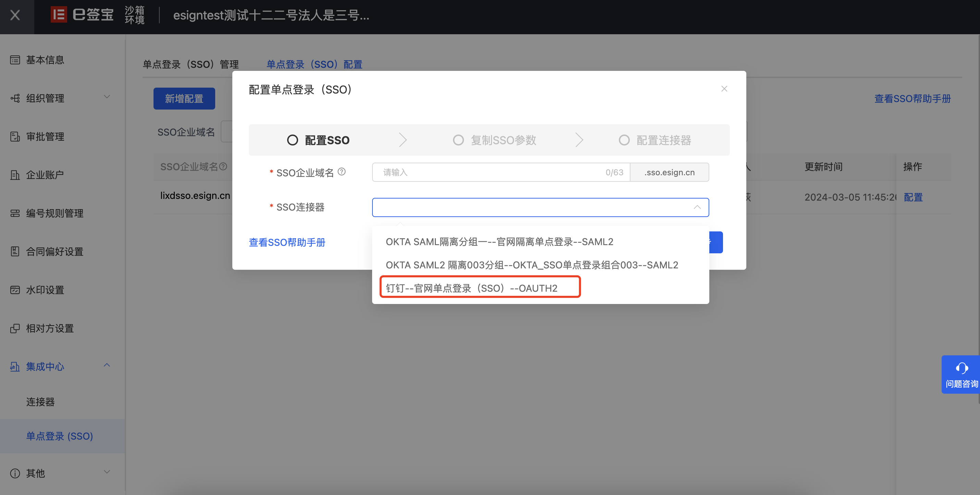This screenshot has width=980, height=495.
Task: Click the 合同偏好设置 sidebar icon
Action: coord(15,251)
